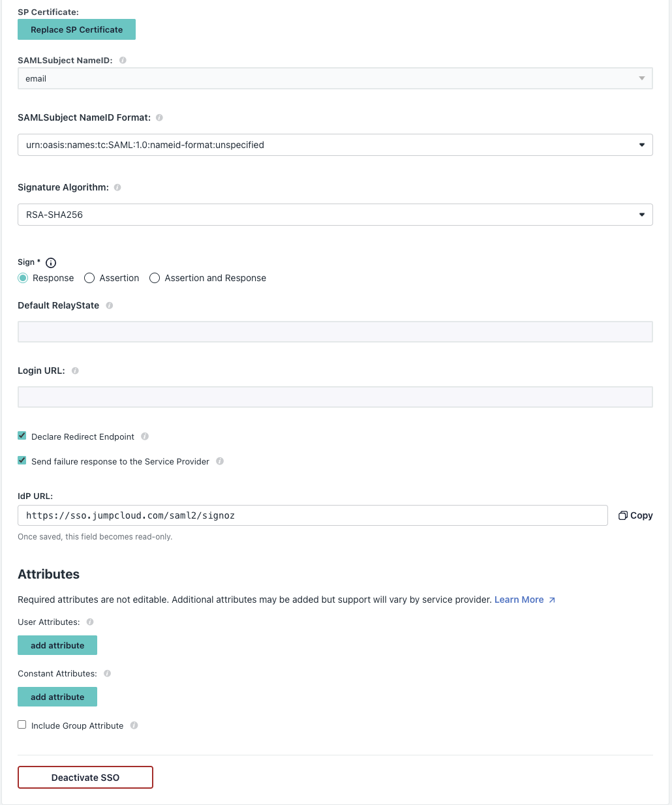Click info icon for Declare Redirect Endpoint

tap(145, 436)
